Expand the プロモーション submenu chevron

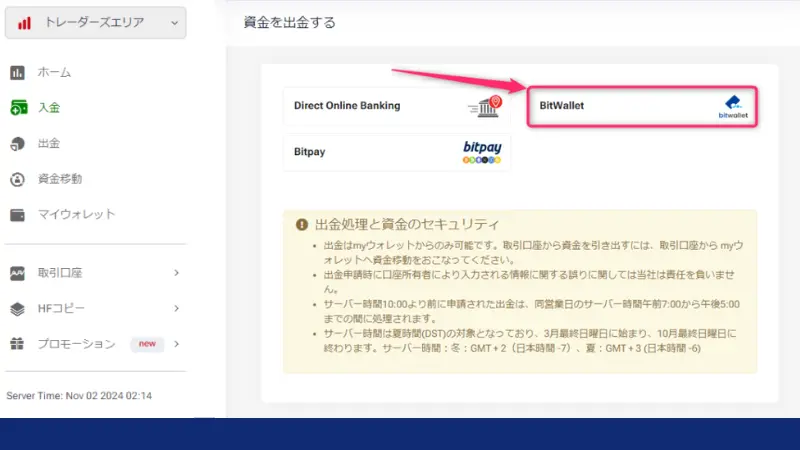(176, 344)
